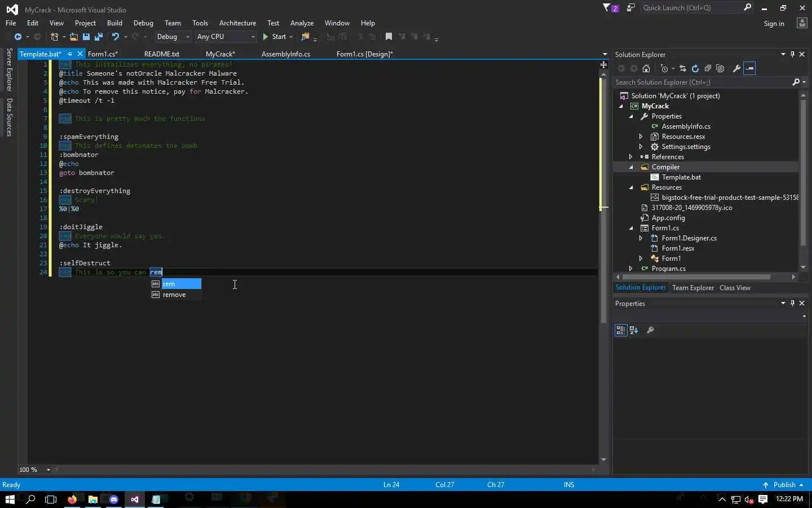Click the Open File folder icon
This screenshot has height=508, width=812.
(x=73, y=37)
